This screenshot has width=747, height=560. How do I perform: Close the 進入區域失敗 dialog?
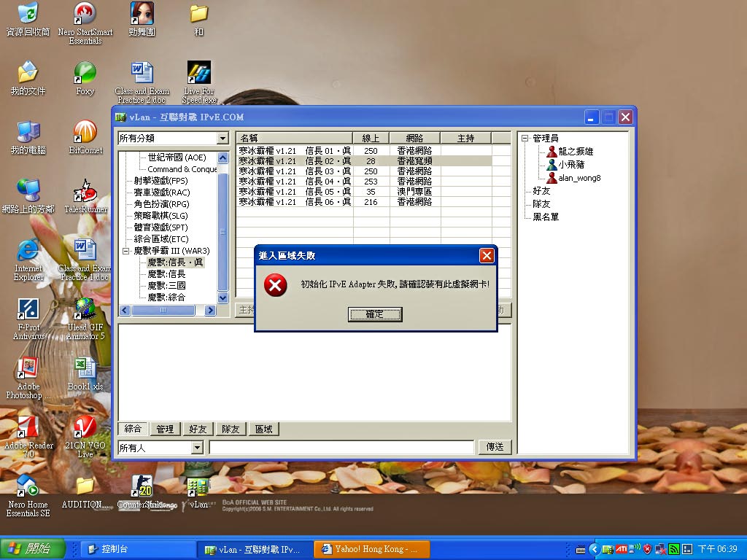487,256
